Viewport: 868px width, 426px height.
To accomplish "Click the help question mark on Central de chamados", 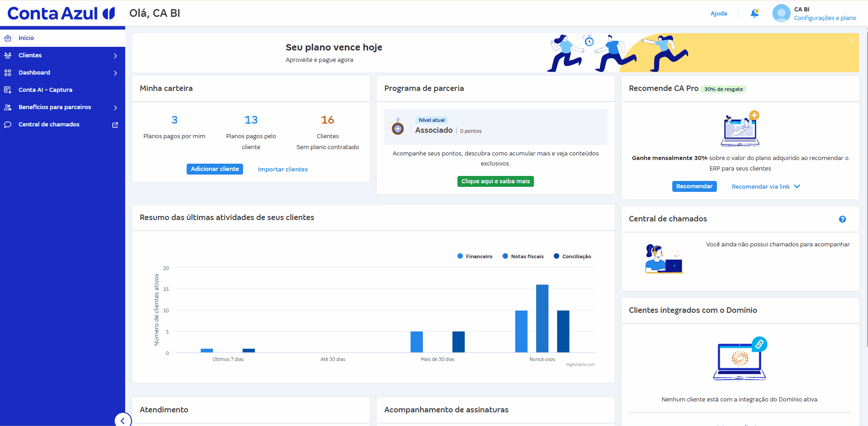I will pos(843,219).
